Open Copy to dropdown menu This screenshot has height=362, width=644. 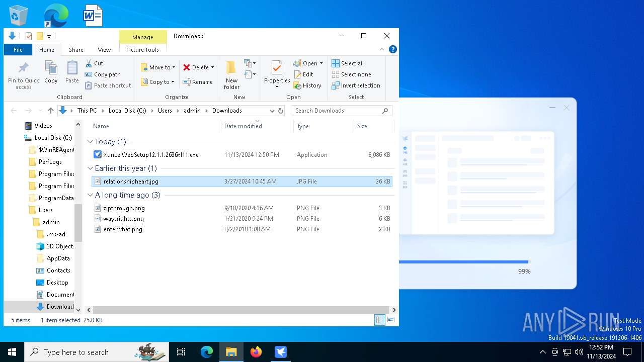[x=157, y=82]
